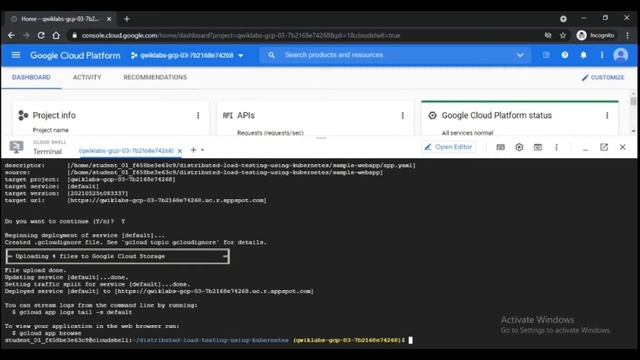Select the Cloud Shell terminal session tab
Screen dimensions: 640x360
coord(126,151)
